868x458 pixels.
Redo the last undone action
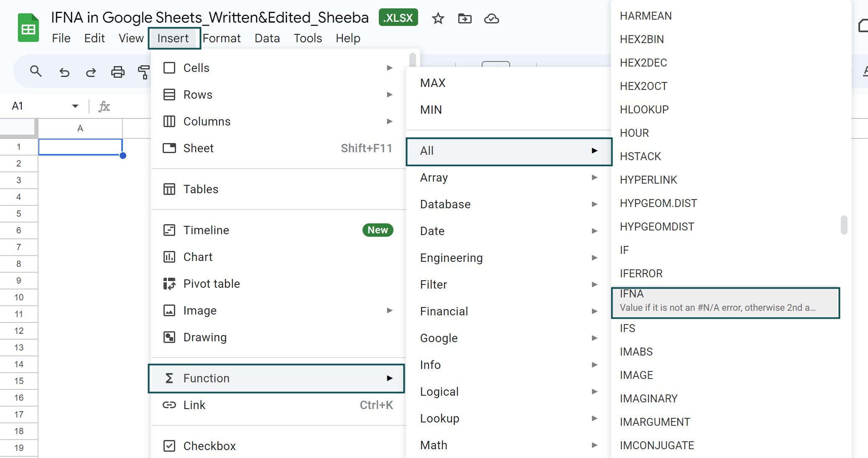click(x=91, y=72)
